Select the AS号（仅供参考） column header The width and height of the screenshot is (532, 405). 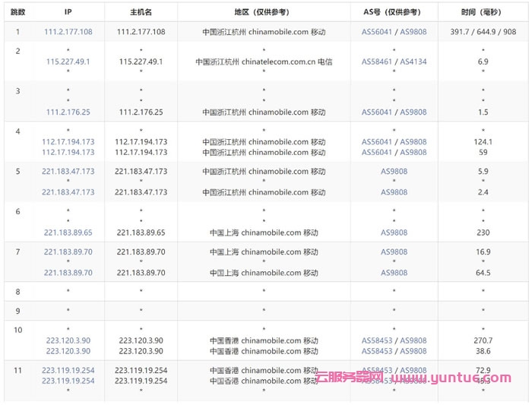pos(394,12)
